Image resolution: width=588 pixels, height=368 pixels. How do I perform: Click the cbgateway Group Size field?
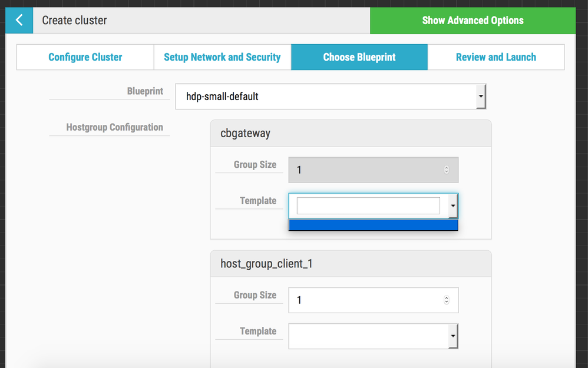tap(365, 170)
